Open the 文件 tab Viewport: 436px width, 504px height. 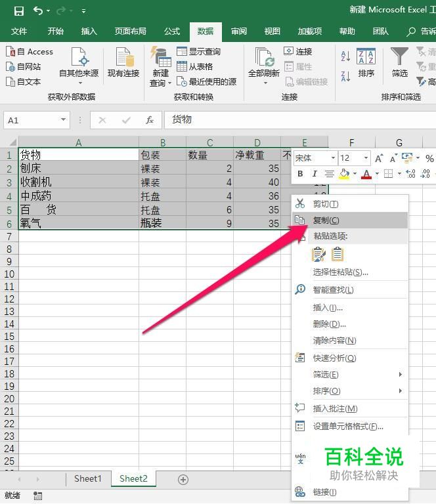click(x=19, y=31)
